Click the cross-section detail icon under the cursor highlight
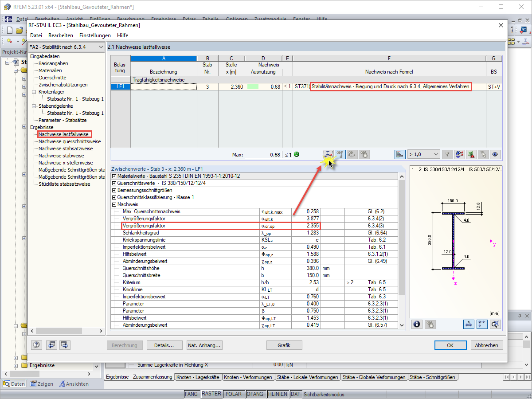The image size is (532, 399). click(328, 154)
